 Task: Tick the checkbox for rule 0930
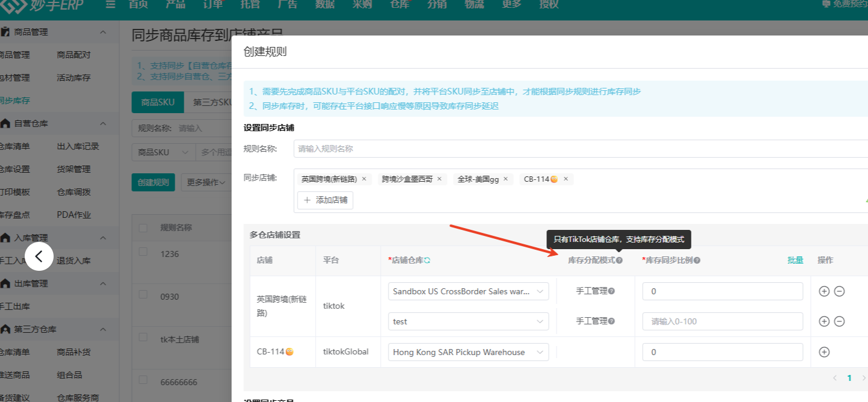click(143, 294)
